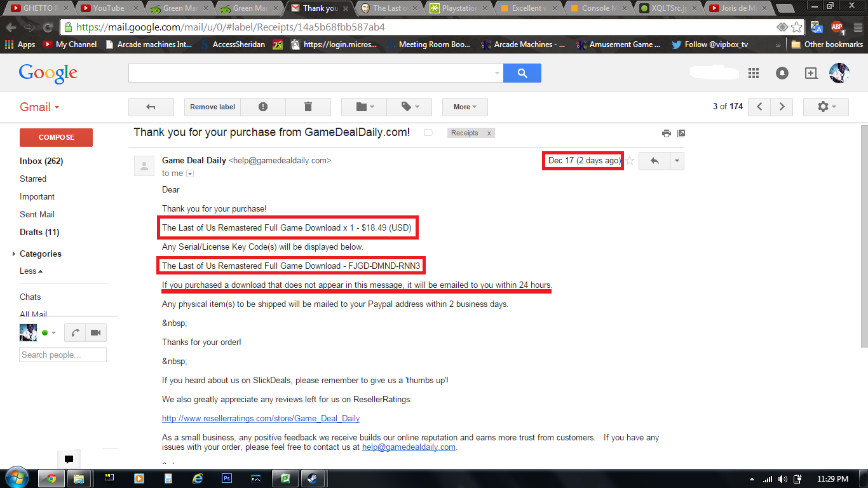Image resolution: width=868 pixels, height=488 pixels.
Task: Click the volume icon in system tray
Action: click(782, 479)
